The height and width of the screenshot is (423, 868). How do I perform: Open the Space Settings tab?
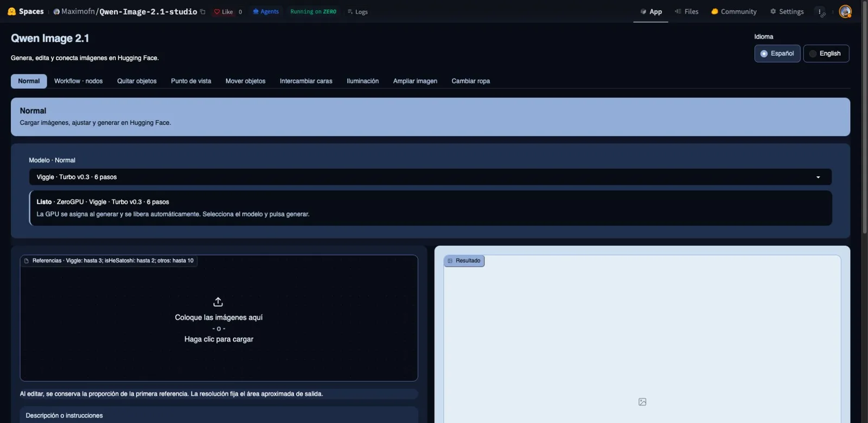pyautogui.click(x=787, y=11)
